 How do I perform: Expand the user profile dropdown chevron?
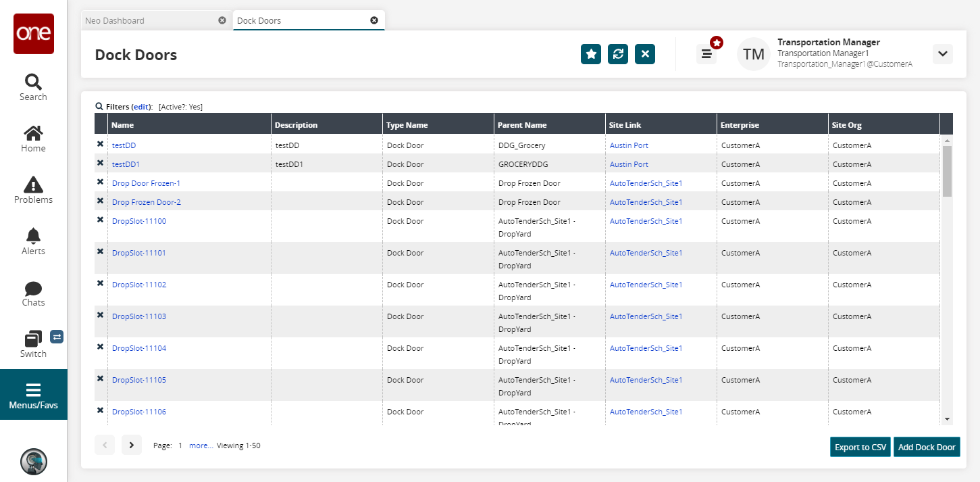pos(942,54)
